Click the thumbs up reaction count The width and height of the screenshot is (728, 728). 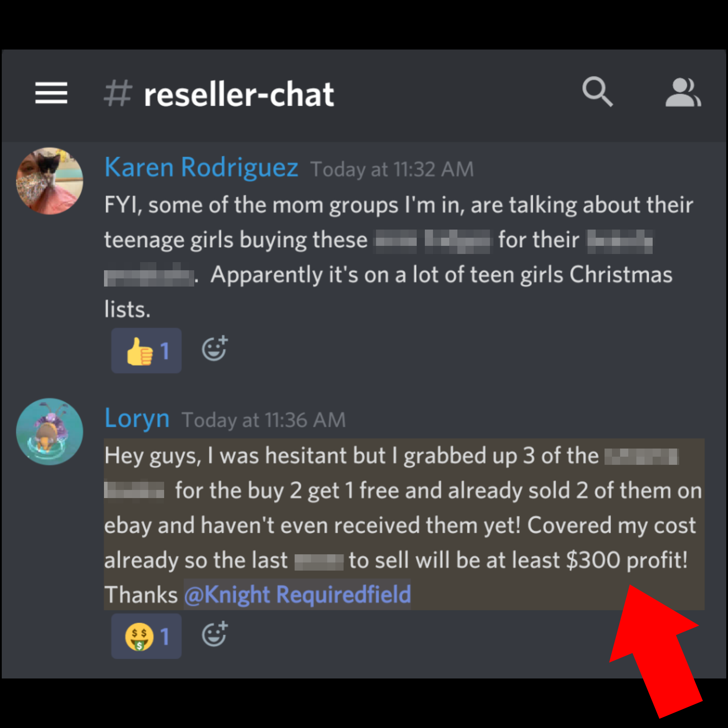click(165, 351)
